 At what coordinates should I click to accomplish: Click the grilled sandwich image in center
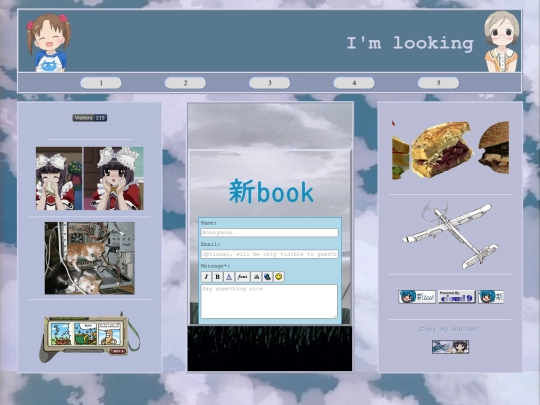click(442, 149)
